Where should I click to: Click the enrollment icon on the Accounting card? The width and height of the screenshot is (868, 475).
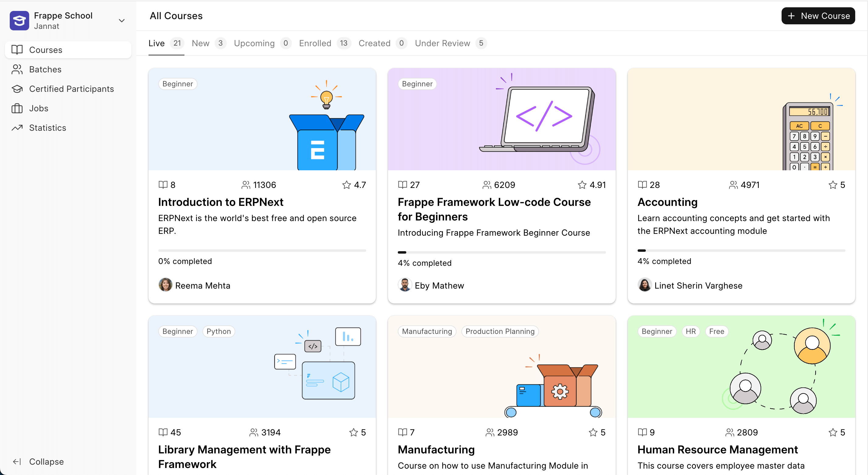733,185
